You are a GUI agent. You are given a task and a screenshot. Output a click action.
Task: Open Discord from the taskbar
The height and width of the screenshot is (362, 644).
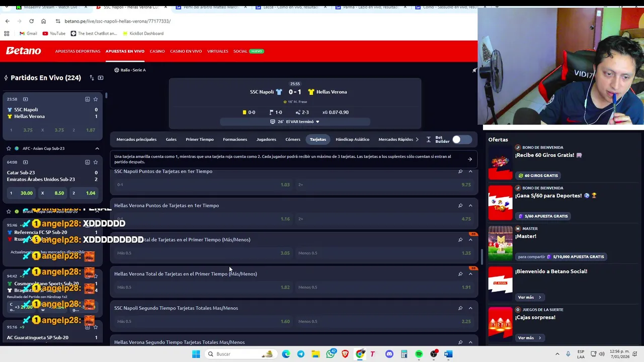pos(389,354)
